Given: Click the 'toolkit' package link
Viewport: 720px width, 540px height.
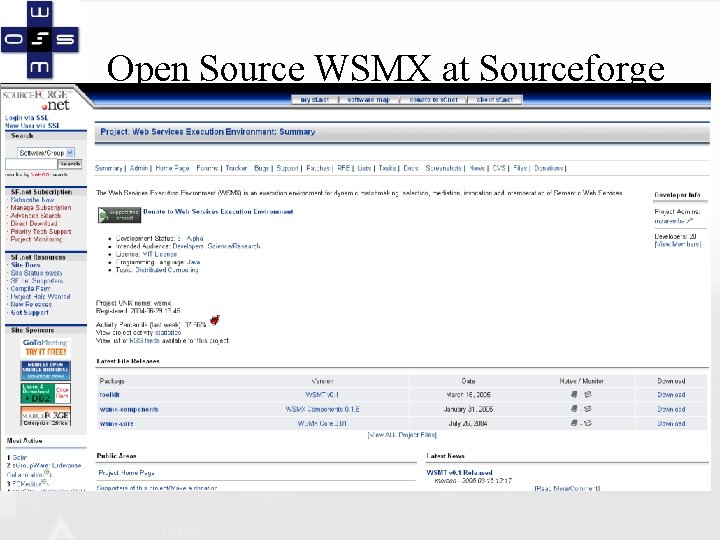Looking at the screenshot, I should tap(109, 394).
